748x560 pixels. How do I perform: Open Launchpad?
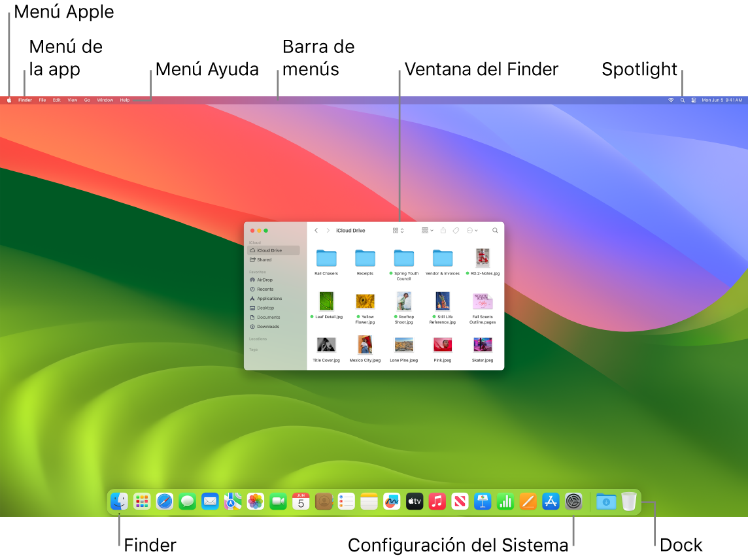(143, 502)
